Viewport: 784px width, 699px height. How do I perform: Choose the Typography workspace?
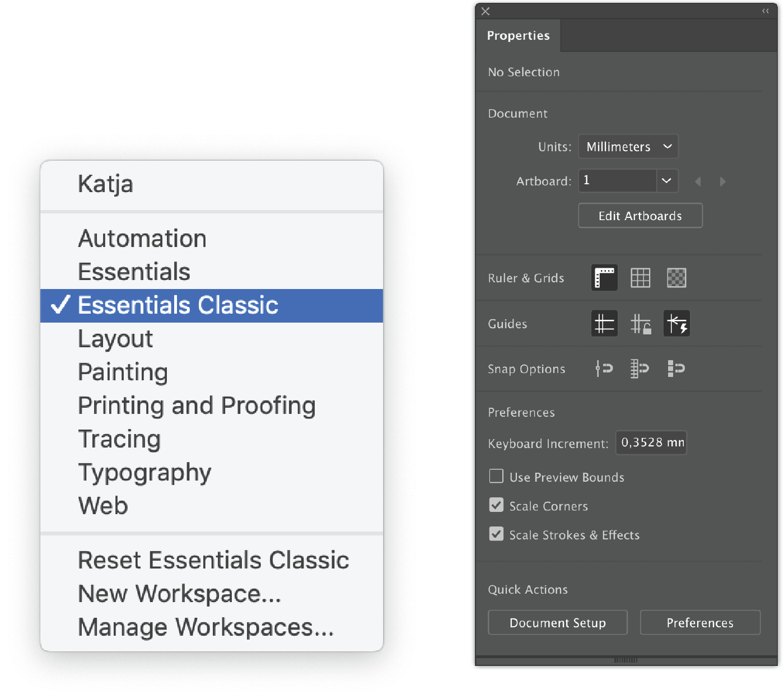pos(212,473)
